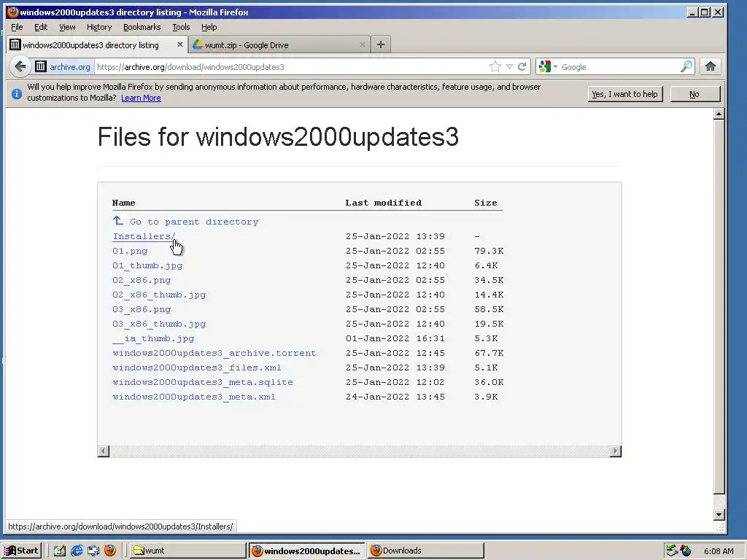Click the Last modified column header
Screen dimensions: 747x560
384,203
